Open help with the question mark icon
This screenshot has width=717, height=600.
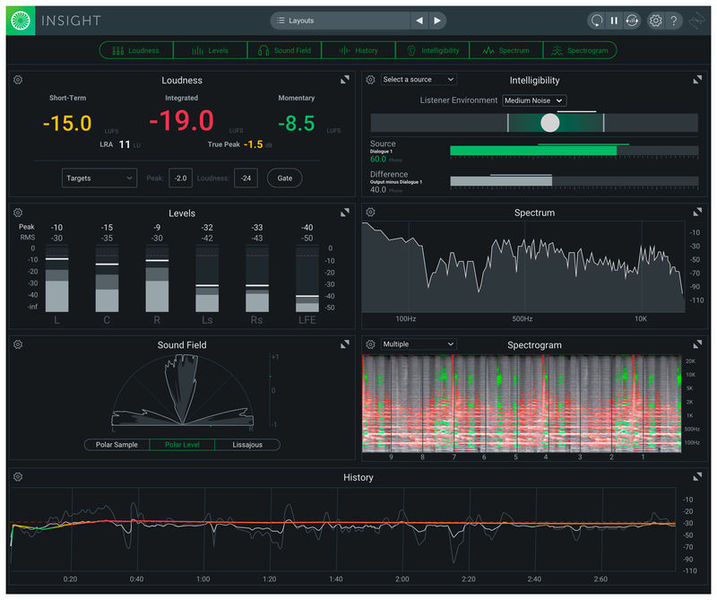pos(675,20)
